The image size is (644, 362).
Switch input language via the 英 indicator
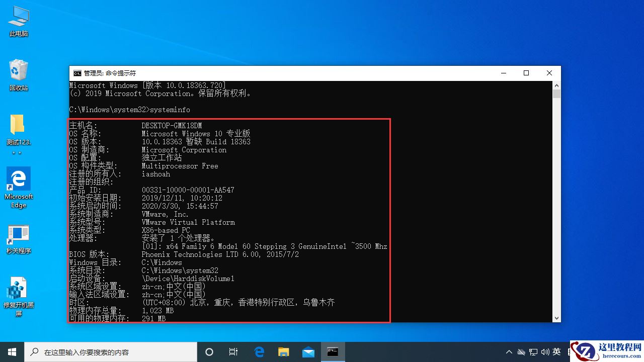(556, 352)
